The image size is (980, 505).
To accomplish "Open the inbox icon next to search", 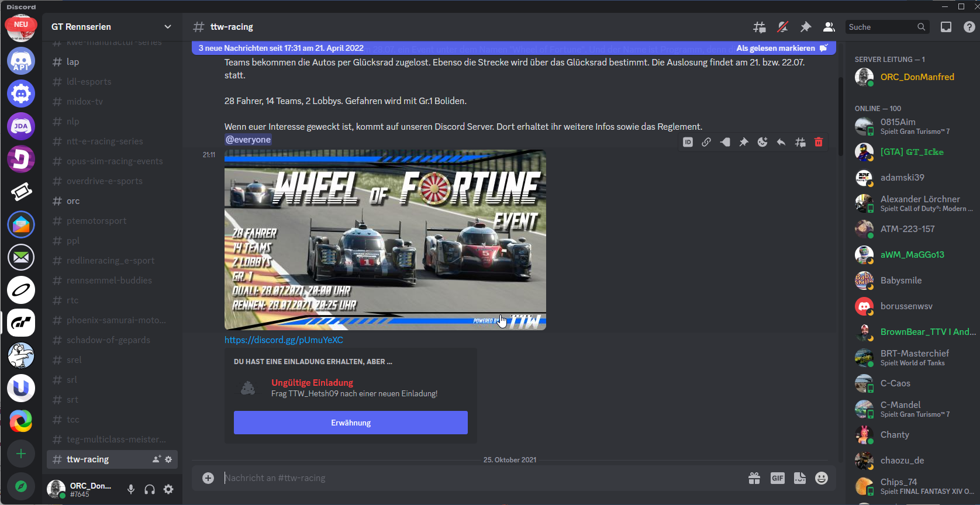I will click(946, 27).
